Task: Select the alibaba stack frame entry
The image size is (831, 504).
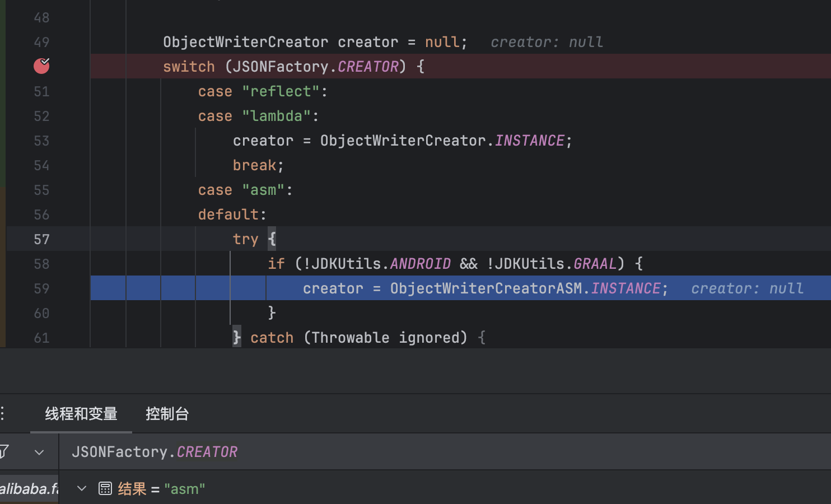Action: click(x=29, y=489)
